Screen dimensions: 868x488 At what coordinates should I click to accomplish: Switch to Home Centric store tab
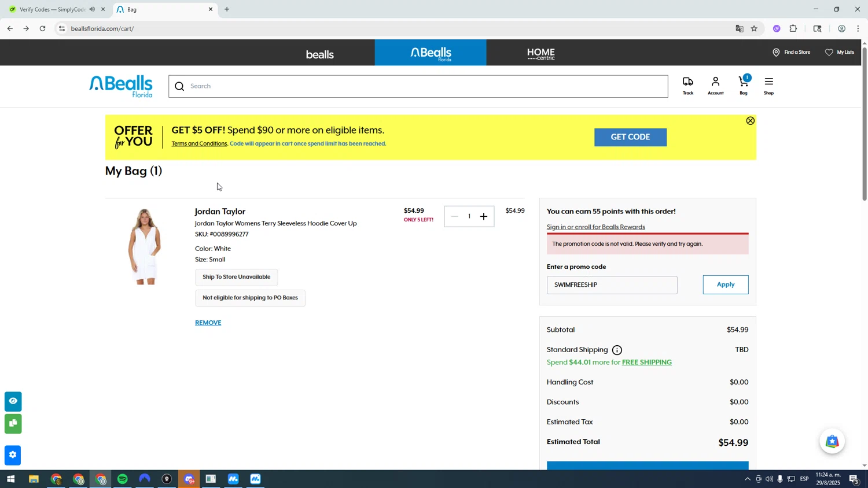tap(542, 53)
